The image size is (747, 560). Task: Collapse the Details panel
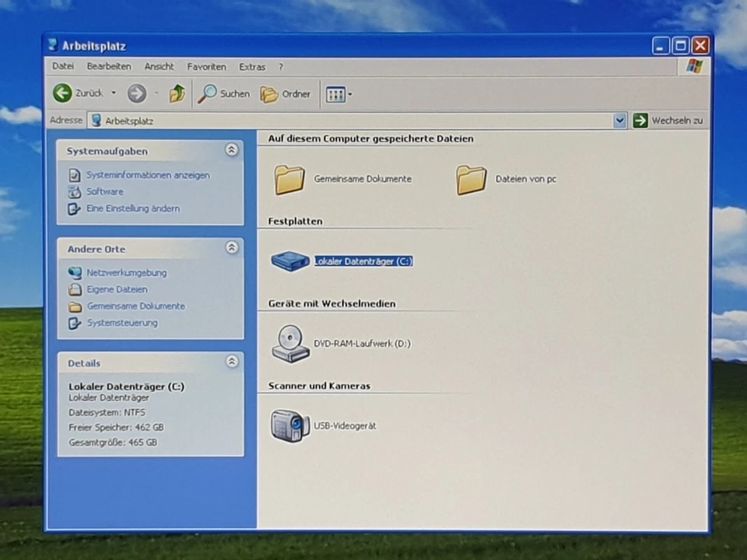(x=231, y=362)
